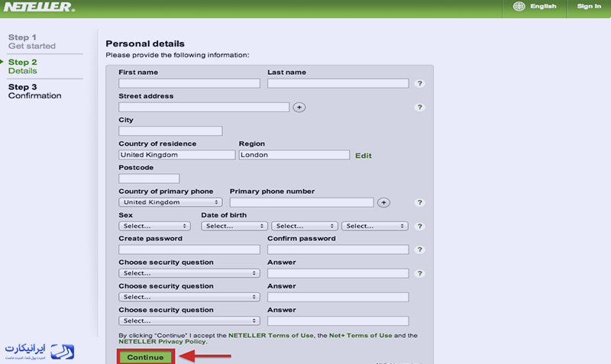Click the green Continue button
Viewport: 611px width, 364px height.
point(145,357)
